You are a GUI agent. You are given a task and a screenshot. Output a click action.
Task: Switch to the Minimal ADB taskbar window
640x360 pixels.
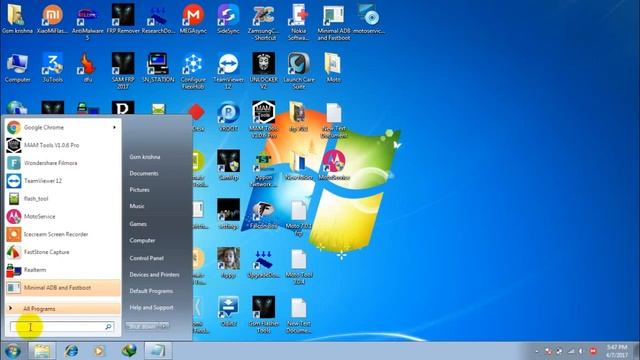coord(158,351)
